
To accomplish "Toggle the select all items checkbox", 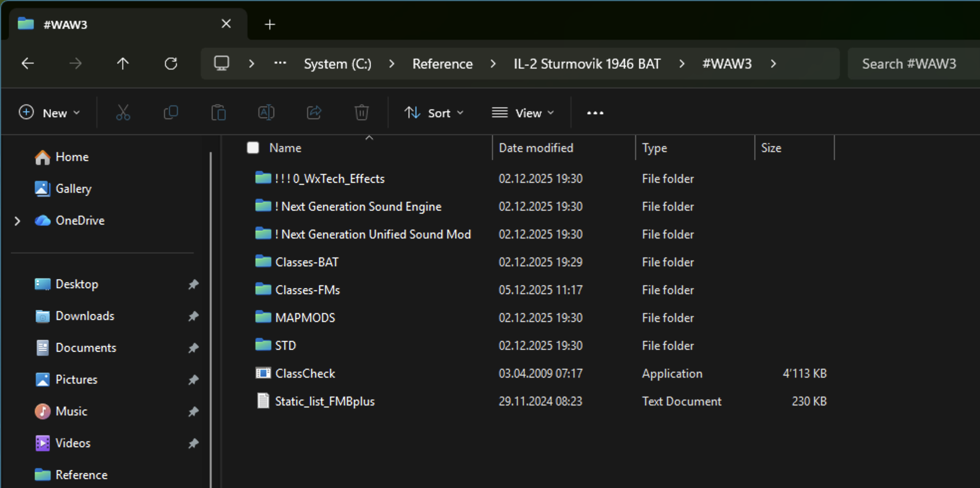I will tap(253, 148).
